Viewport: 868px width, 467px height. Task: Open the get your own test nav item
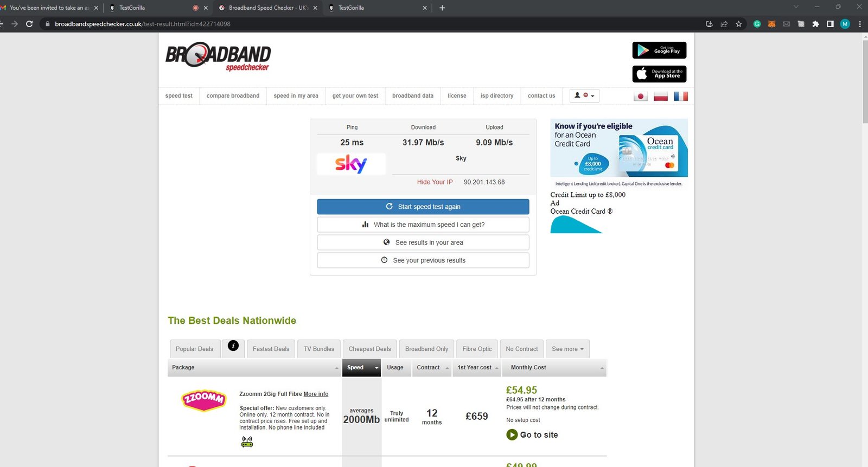355,96
